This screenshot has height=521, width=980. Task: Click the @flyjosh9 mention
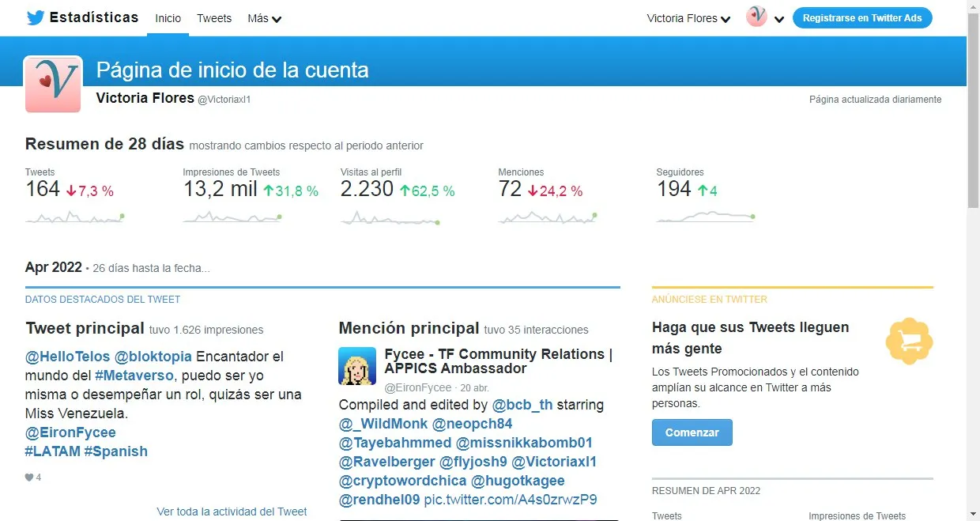point(473,462)
